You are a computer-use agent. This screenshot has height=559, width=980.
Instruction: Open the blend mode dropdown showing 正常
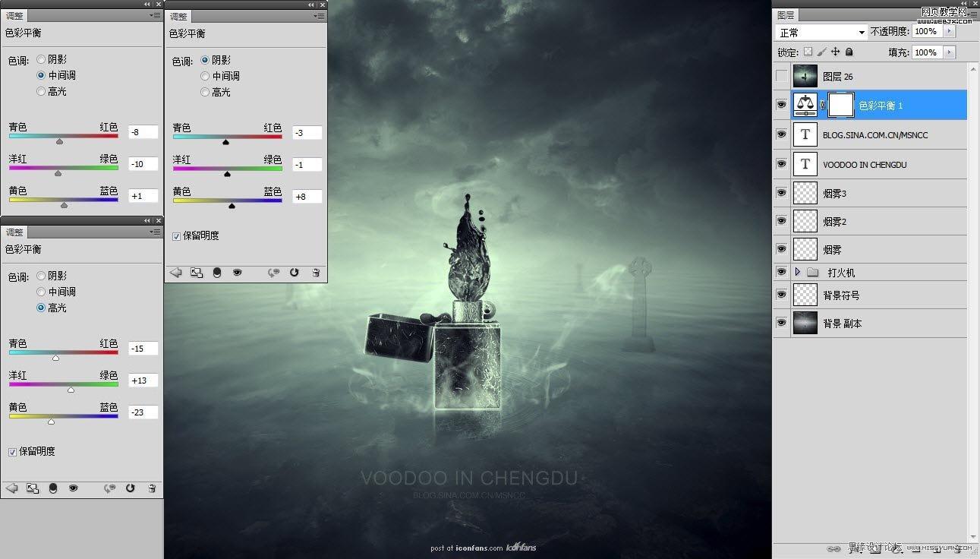(x=820, y=31)
